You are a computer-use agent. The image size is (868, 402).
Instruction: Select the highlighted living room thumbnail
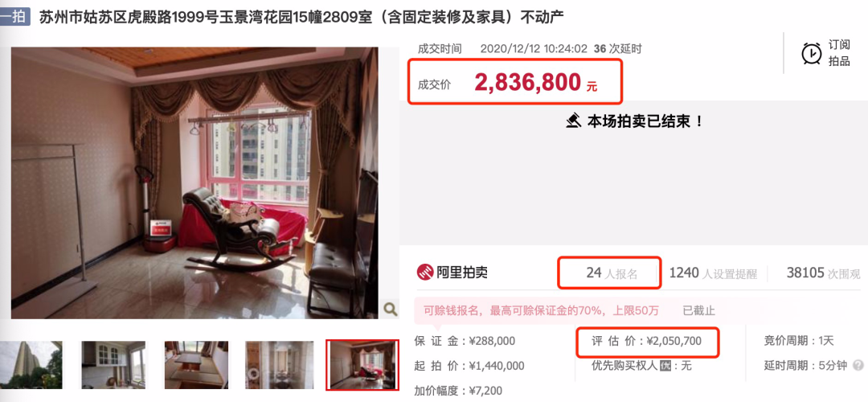point(362,365)
